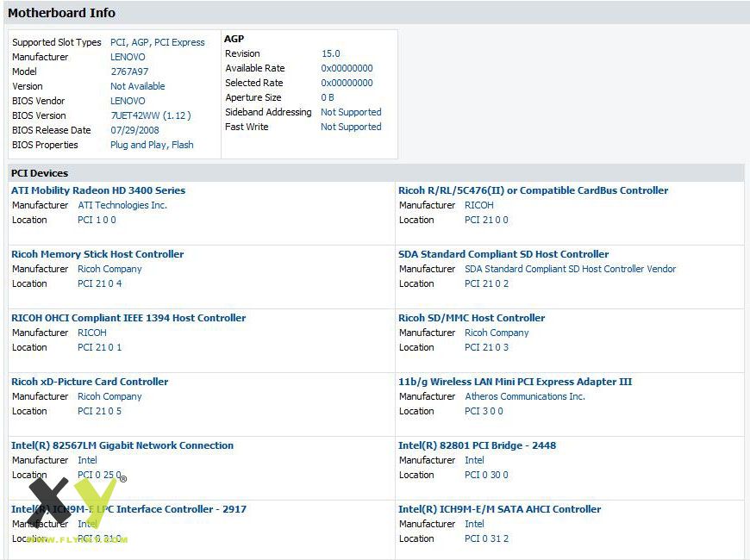Screen dimensions: 750x560
Task: Select the "BIOS Release Date" label
Action: (x=51, y=130)
